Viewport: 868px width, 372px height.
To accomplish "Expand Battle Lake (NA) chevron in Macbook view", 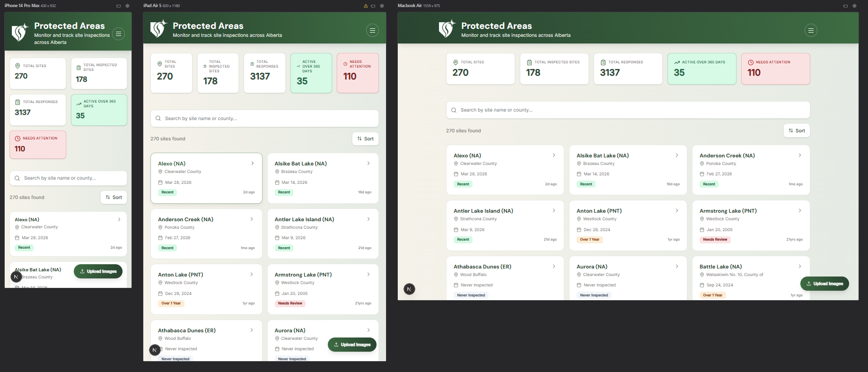I will tap(800, 267).
